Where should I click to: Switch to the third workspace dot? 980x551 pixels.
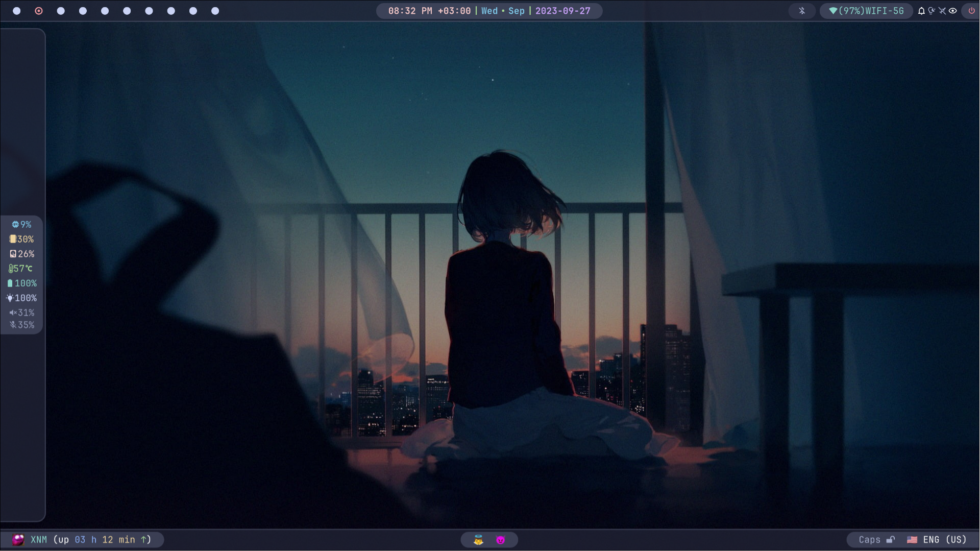pos(61,11)
